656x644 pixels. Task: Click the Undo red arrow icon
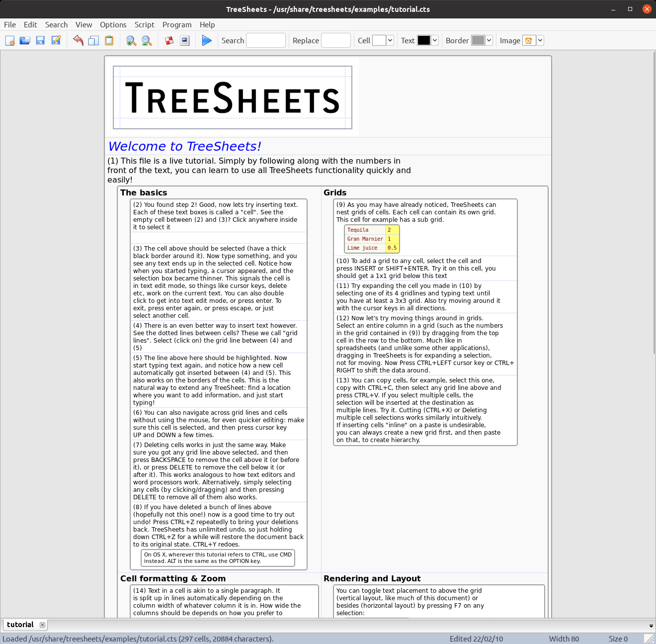tap(78, 41)
